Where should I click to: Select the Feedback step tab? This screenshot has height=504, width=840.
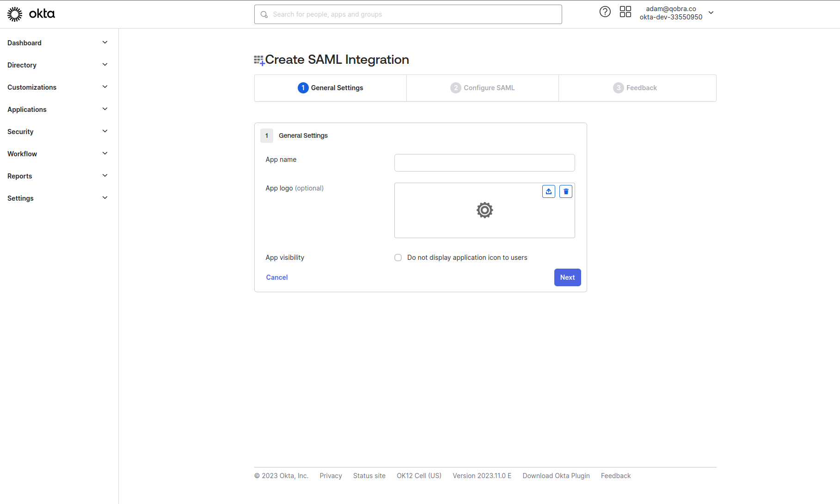pyautogui.click(x=638, y=88)
